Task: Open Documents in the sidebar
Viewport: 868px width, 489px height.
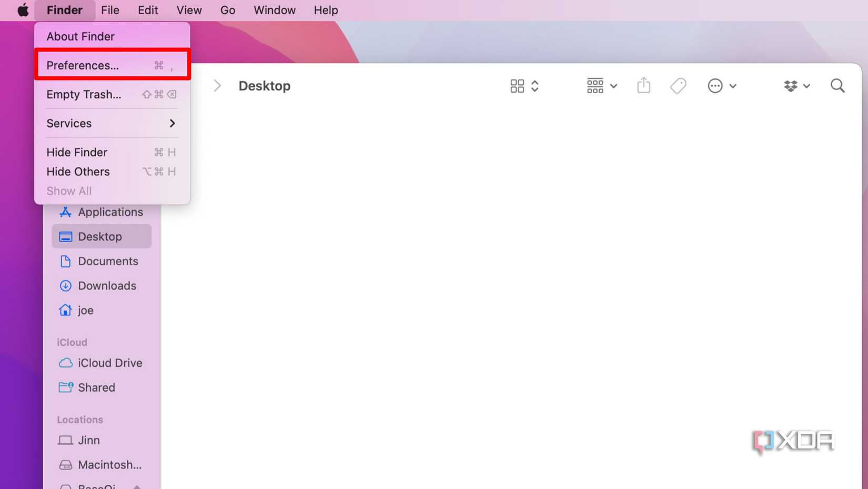Action: click(x=102, y=261)
